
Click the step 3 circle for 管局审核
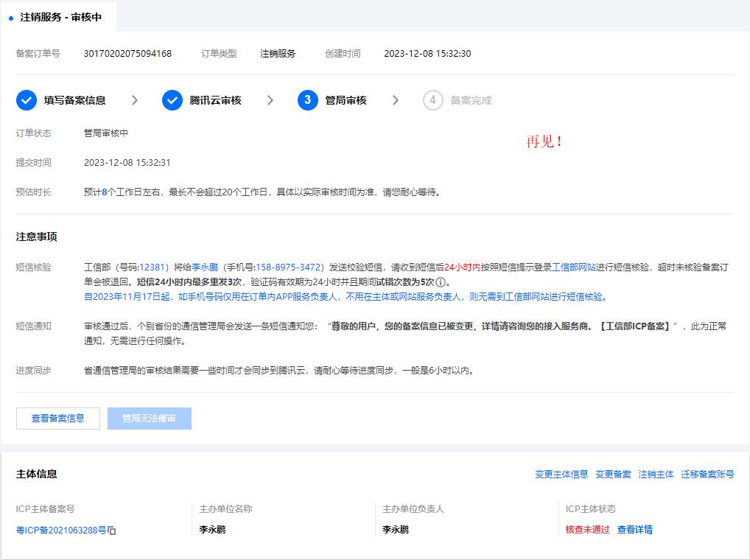point(308,100)
